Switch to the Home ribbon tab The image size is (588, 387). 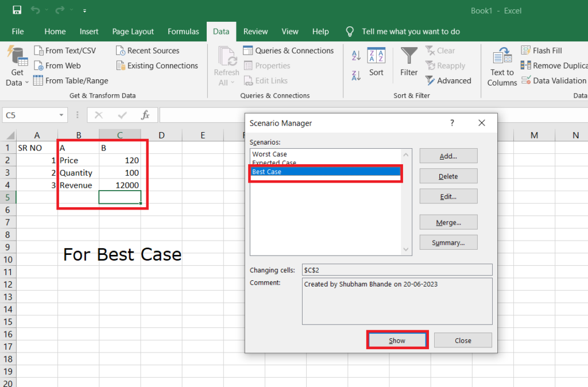click(55, 32)
